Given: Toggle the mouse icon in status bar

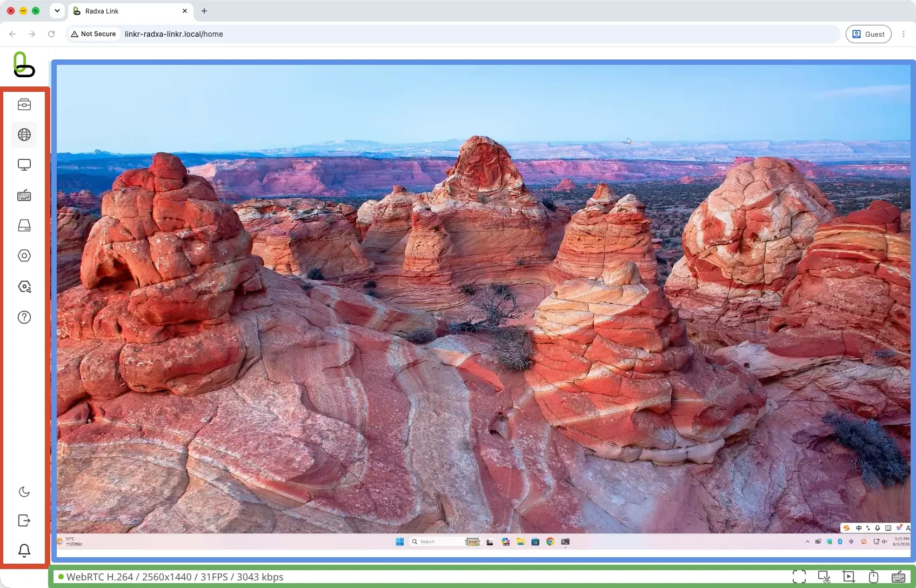Looking at the screenshot, I should point(873,577).
